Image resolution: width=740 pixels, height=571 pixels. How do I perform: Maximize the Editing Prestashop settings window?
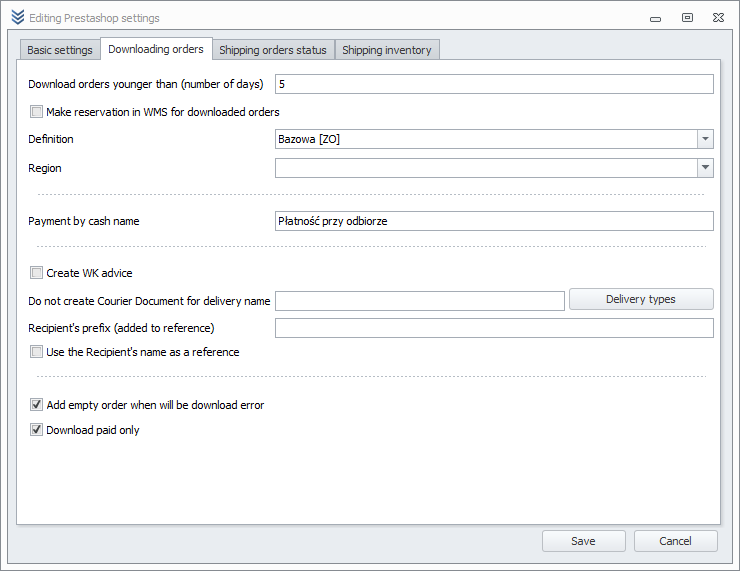[x=687, y=17]
